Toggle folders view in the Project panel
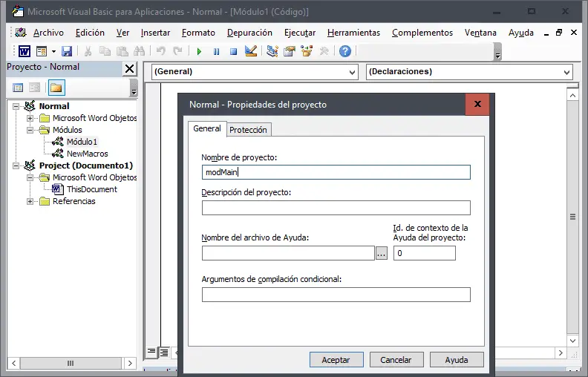The width and height of the screenshot is (588, 377). point(56,88)
